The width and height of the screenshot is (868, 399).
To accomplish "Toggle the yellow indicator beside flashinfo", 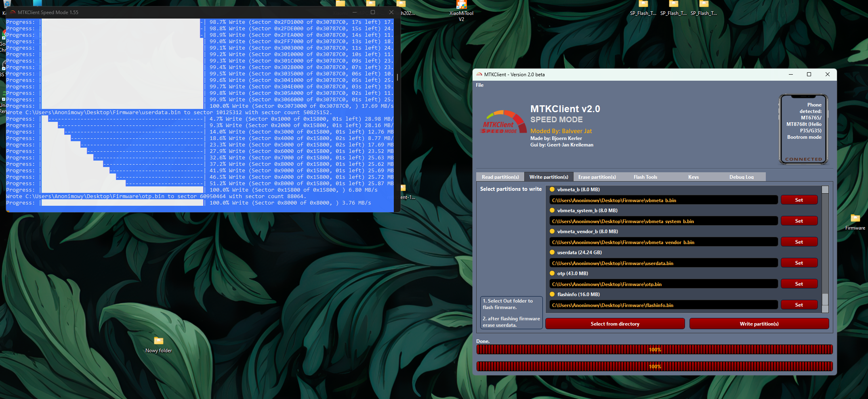I will (x=552, y=295).
